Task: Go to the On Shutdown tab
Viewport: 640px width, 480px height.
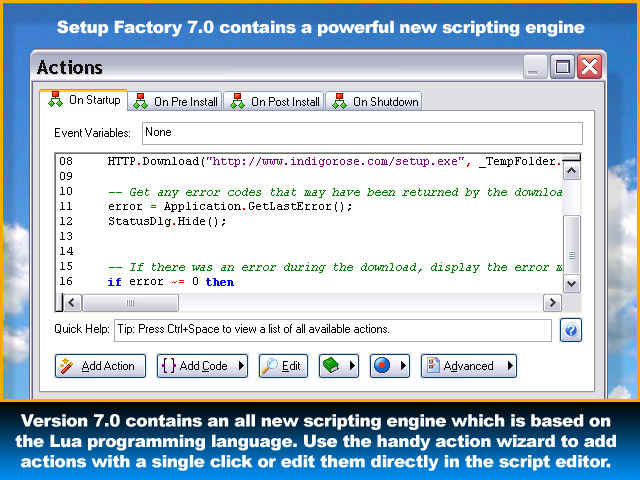Action: coord(374,101)
